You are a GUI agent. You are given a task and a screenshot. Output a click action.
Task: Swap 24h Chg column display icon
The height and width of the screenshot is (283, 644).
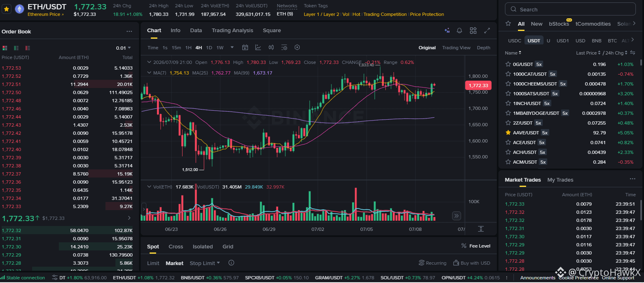(632, 53)
